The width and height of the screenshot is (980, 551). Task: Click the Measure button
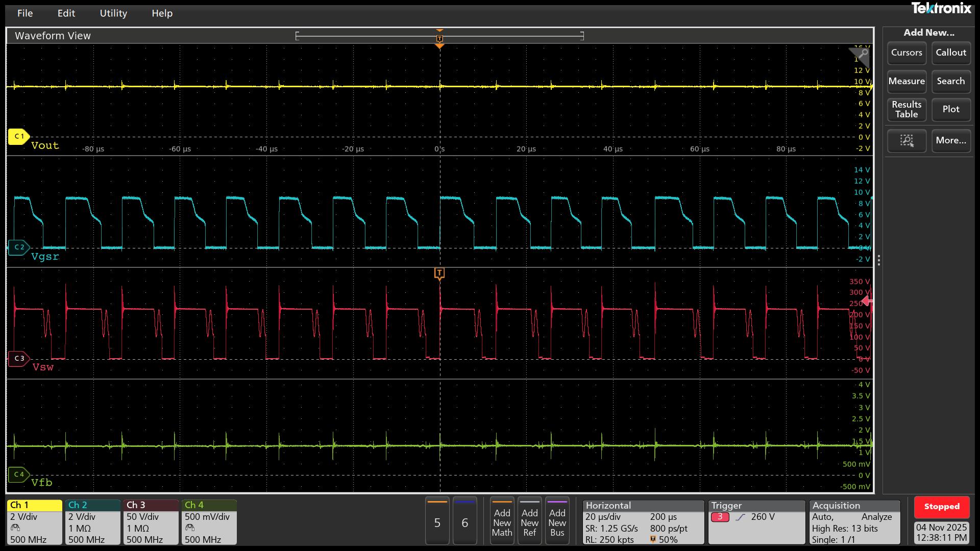pos(906,82)
